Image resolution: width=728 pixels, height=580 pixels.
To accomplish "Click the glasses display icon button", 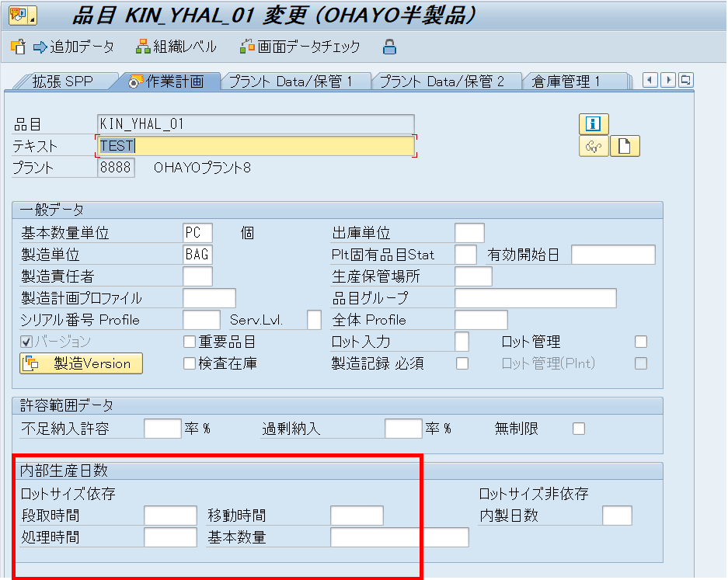I will [594, 146].
